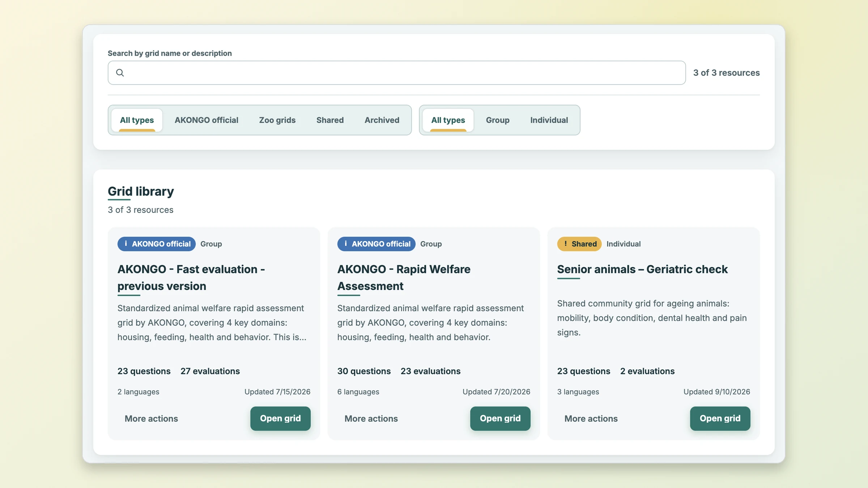Click the AKONGO official badge on Fast evaluation card
868x488 pixels.
156,244
